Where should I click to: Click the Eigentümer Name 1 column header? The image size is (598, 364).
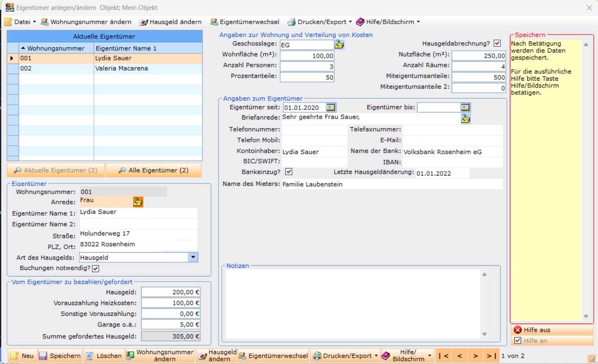click(148, 48)
